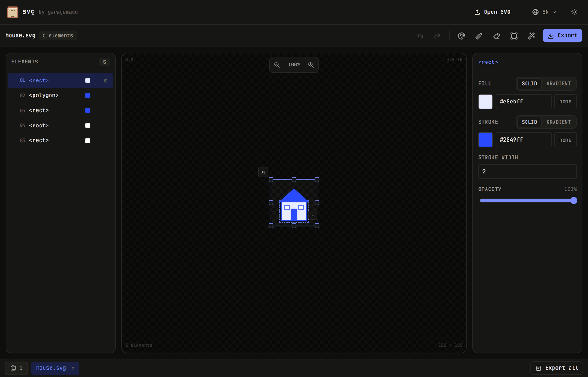Click the bottom-right selection handle
The width and height of the screenshot is (588, 377).
pos(317,226)
